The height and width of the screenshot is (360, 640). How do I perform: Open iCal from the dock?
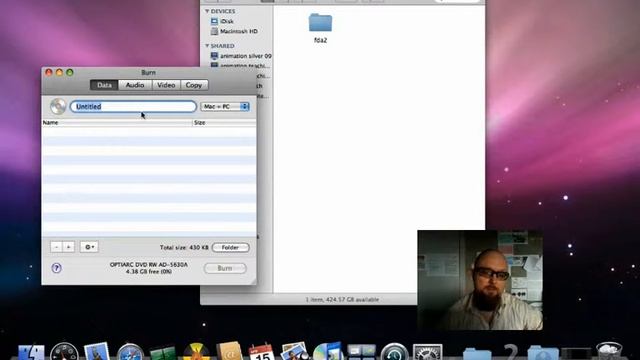(262, 352)
